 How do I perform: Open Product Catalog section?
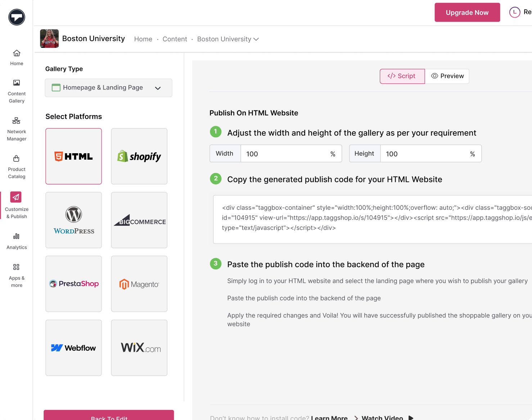coord(17,167)
